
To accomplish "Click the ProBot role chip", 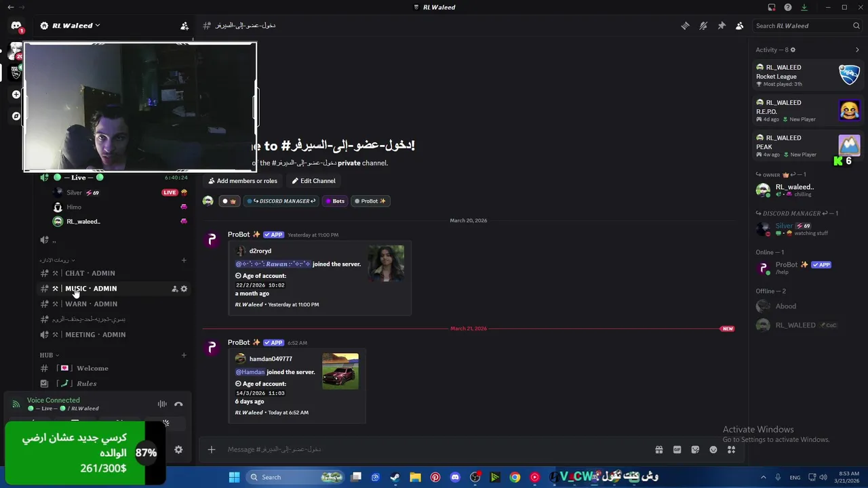I will click(x=370, y=201).
